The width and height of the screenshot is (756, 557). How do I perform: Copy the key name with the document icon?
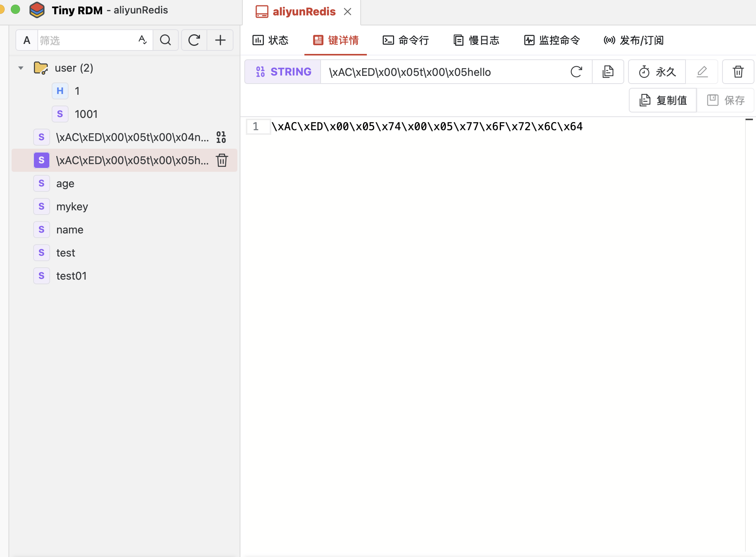click(x=608, y=72)
